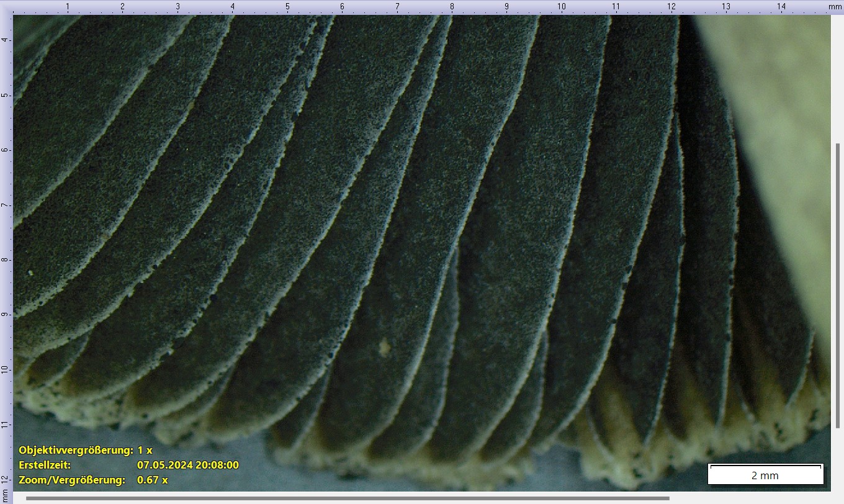Click the 11 mark on vertical ruler
The height and width of the screenshot is (504, 844).
(6, 425)
